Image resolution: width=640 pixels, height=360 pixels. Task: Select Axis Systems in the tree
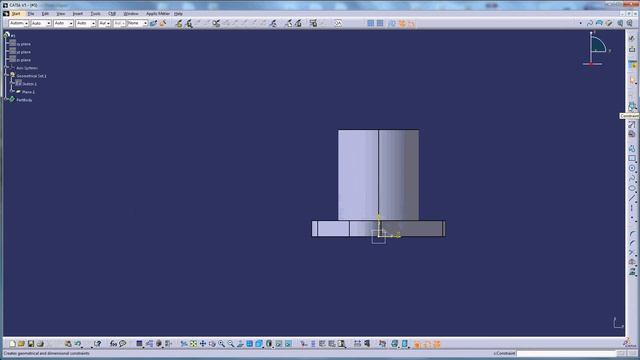point(27,68)
